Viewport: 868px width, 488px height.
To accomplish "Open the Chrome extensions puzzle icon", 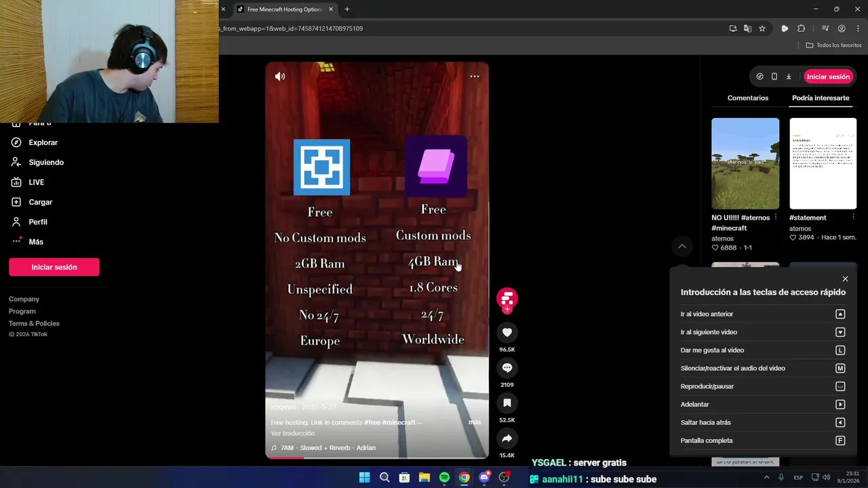I will click(802, 28).
